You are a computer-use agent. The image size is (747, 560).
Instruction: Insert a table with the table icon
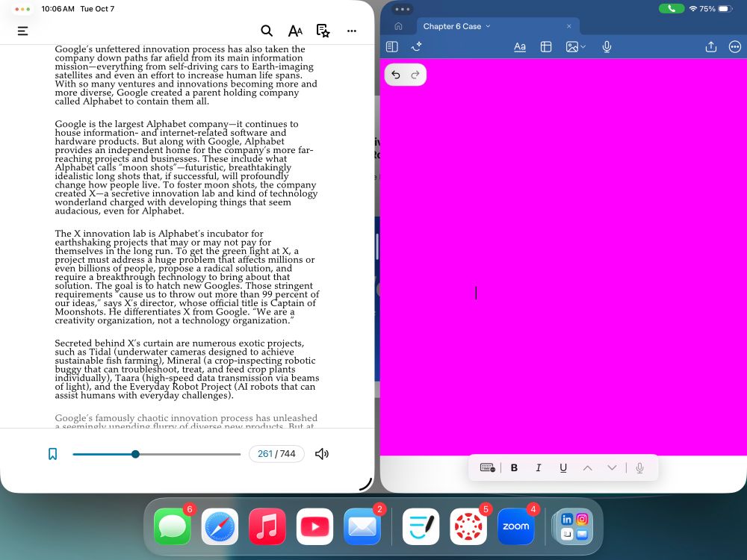pyautogui.click(x=546, y=46)
